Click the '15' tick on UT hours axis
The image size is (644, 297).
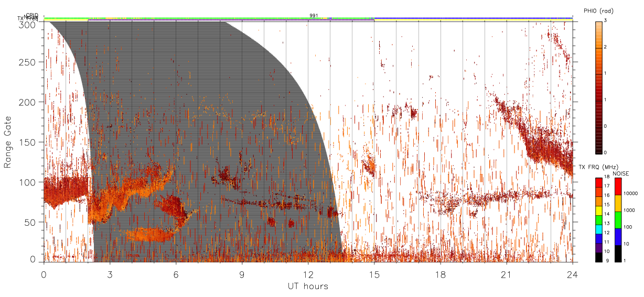pyautogui.click(x=374, y=274)
